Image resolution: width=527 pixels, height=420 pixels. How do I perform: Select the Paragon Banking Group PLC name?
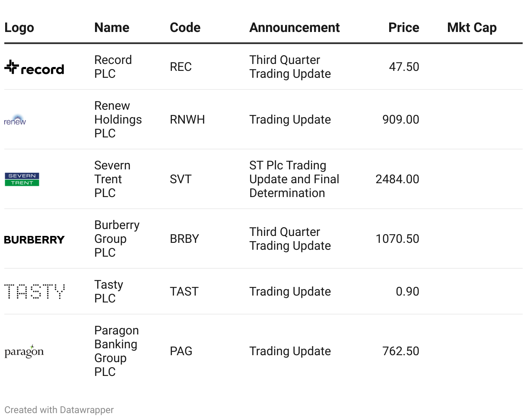point(116,351)
